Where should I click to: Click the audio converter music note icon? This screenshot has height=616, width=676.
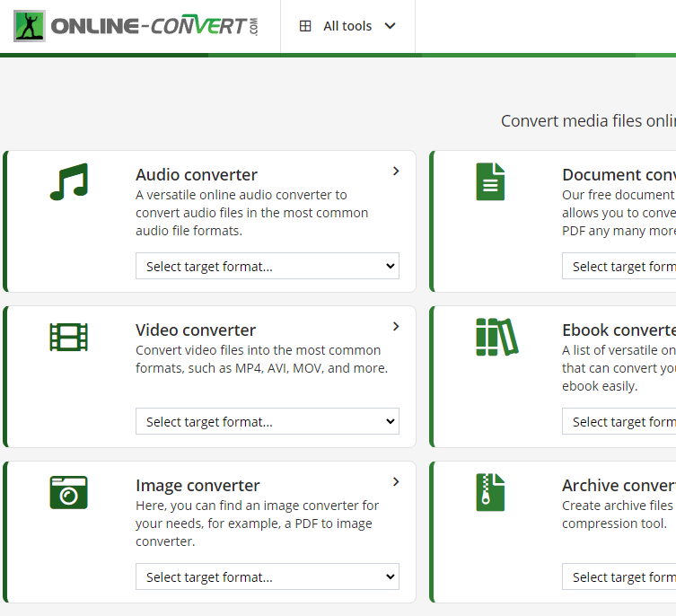point(69,182)
